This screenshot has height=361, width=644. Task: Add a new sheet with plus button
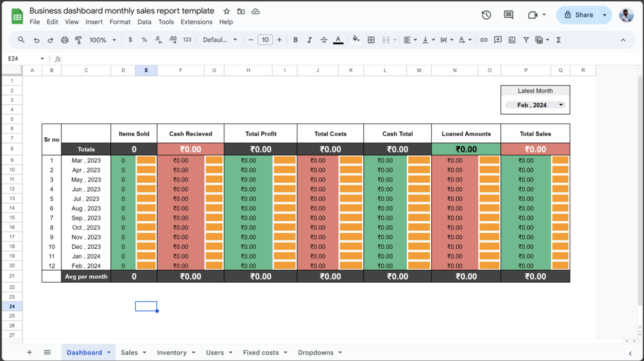[29, 353]
